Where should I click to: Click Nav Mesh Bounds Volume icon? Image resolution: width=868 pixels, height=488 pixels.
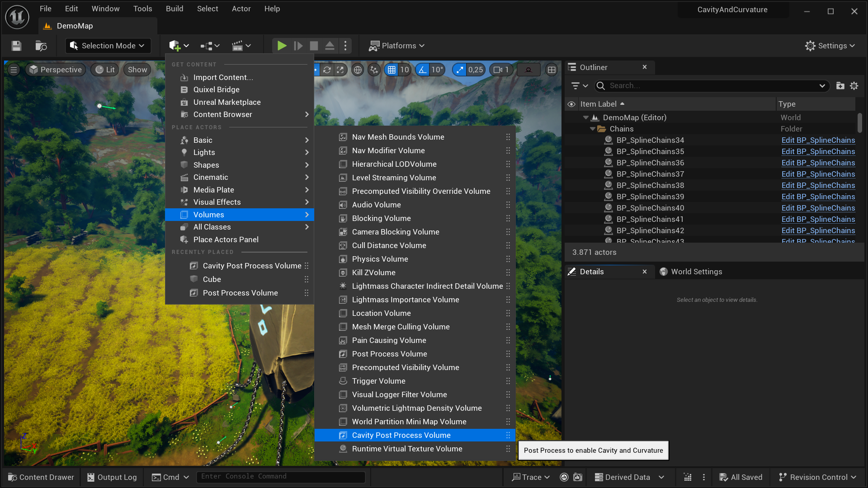343,137
